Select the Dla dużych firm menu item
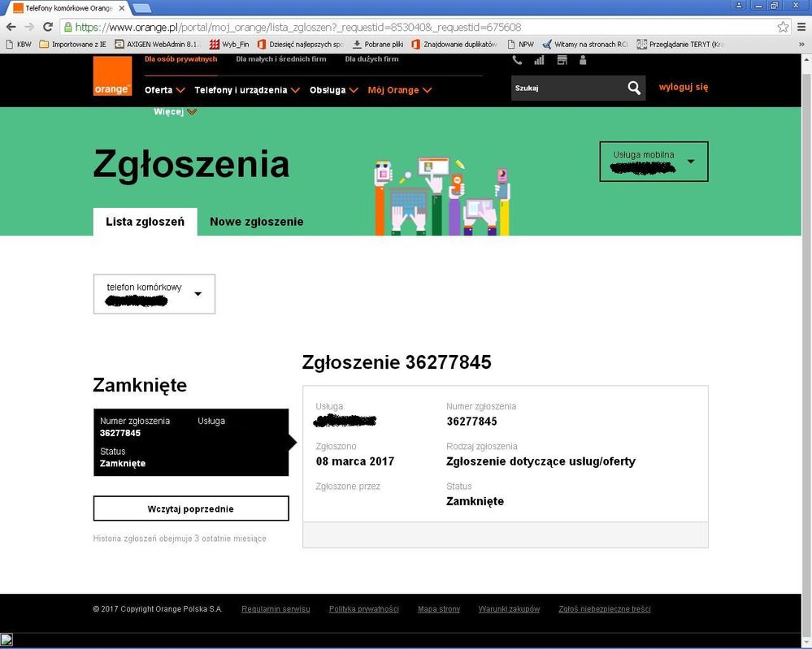 tap(371, 58)
